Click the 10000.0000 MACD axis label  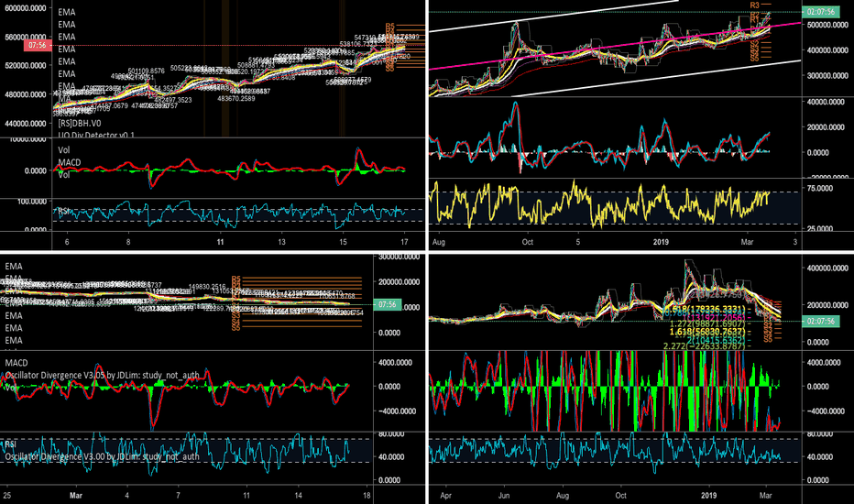click(x=27, y=139)
